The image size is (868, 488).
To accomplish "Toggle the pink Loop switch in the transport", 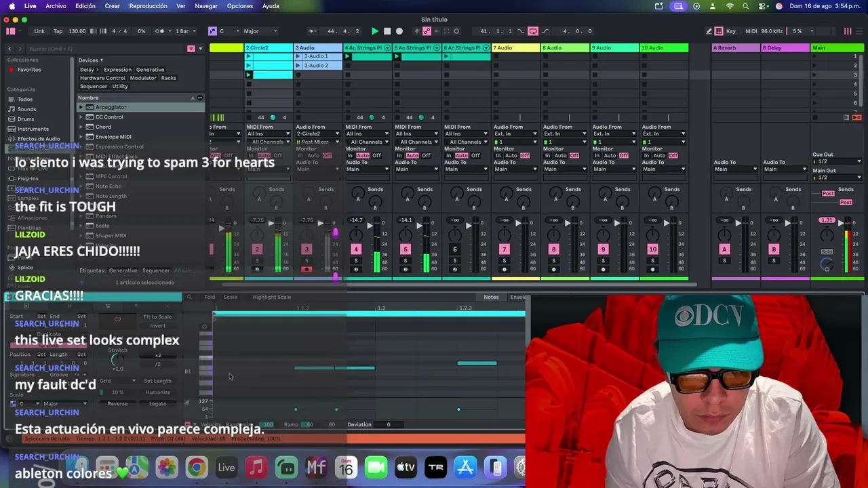I will pos(533,31).
